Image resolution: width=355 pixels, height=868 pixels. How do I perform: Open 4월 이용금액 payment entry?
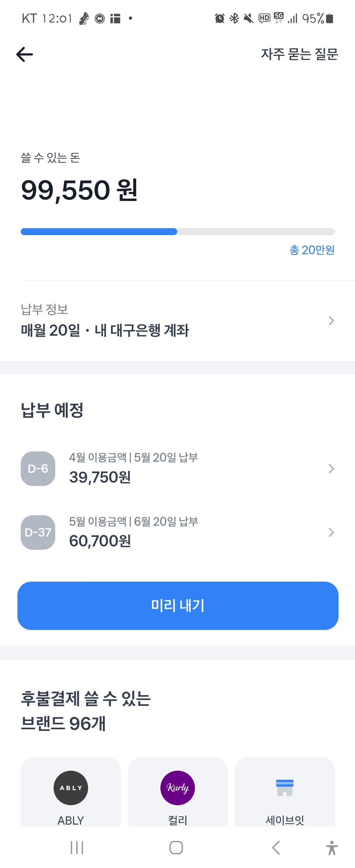tap(177, 469)
